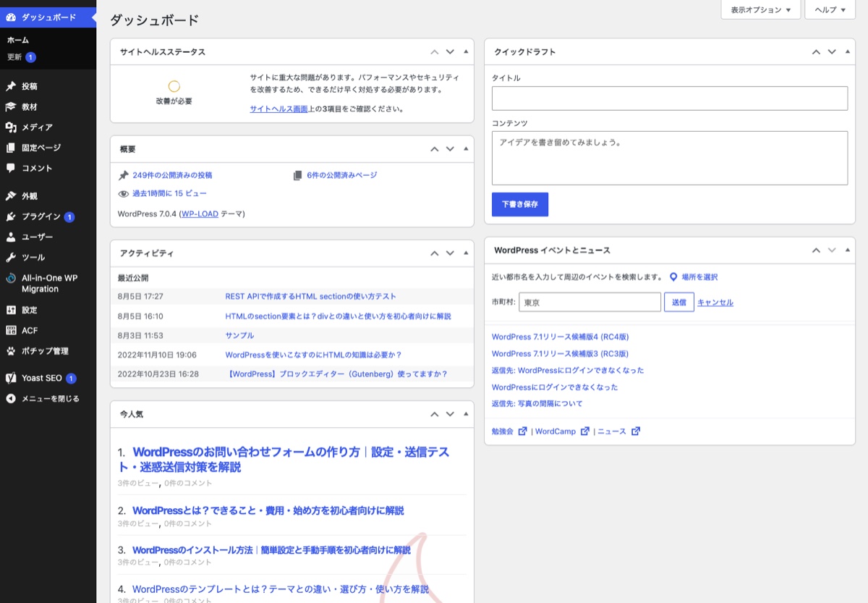The image size is (868, 603).
Task: Click the キャンセル link
Action: pyautogui.click(x=715, y=303)
